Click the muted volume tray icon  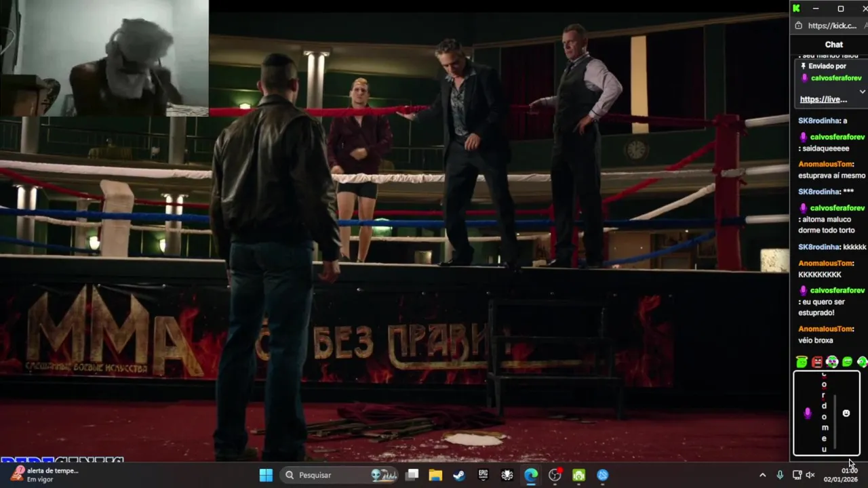[x=810, y=475]
